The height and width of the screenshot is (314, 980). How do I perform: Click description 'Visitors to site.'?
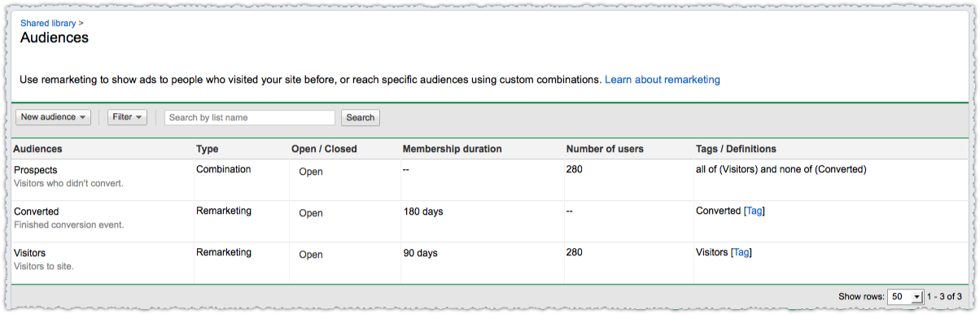tap(44, 266)
